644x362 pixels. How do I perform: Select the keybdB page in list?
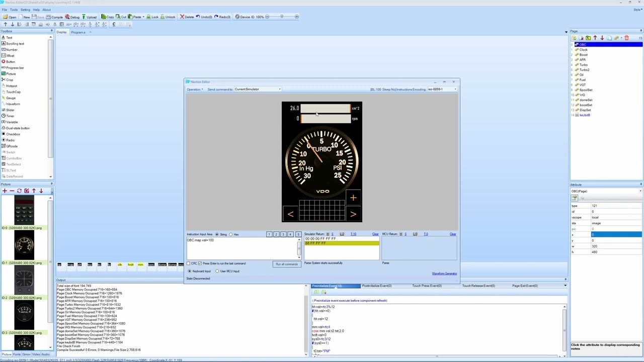pos(585,115)
